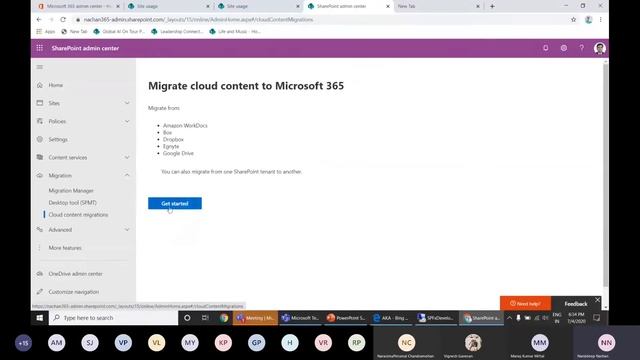Open Migration Manager page
Viewport: 640px width, 360px height.
71,191
